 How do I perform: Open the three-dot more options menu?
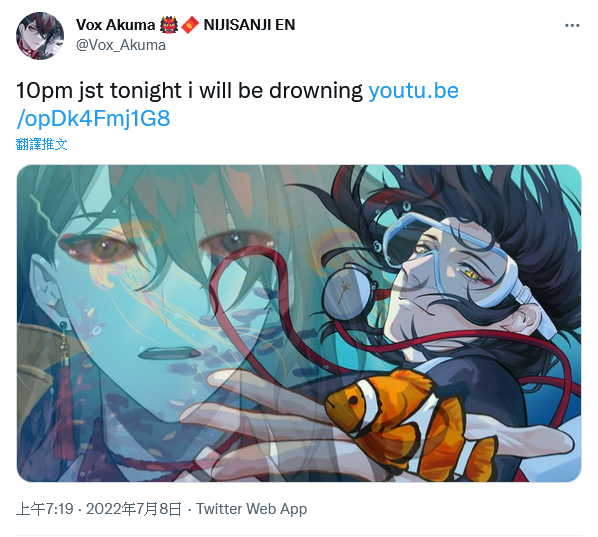point(572,26)
